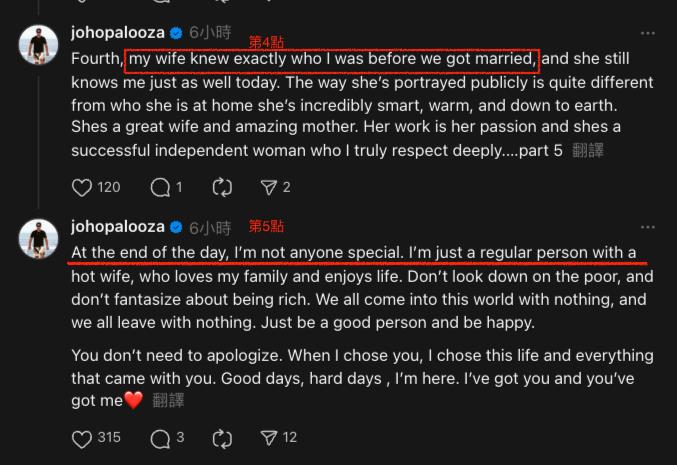The width and height of the screenshot is (677, 465).
Task: Share the second post via send icon
Action: click(x=269, y=437)
